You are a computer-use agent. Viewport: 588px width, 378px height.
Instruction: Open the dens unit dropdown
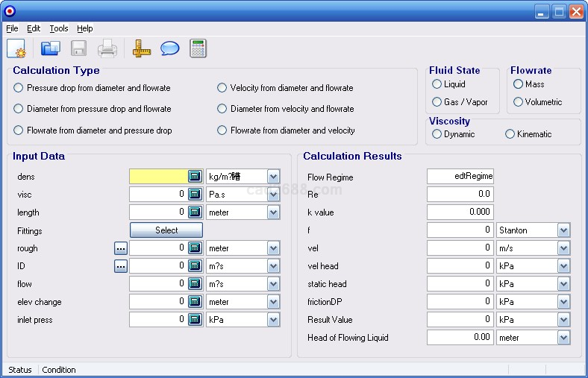[273, 177]
